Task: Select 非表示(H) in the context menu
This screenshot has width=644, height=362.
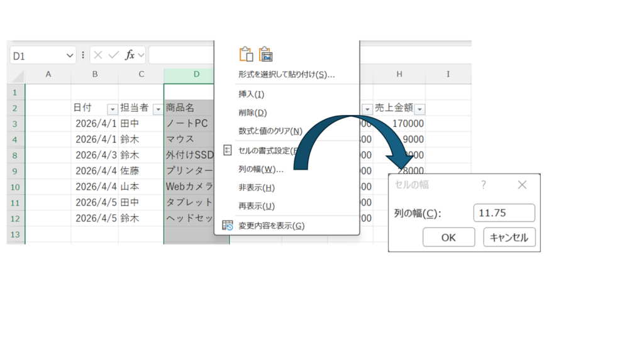Action: point(256,187)
